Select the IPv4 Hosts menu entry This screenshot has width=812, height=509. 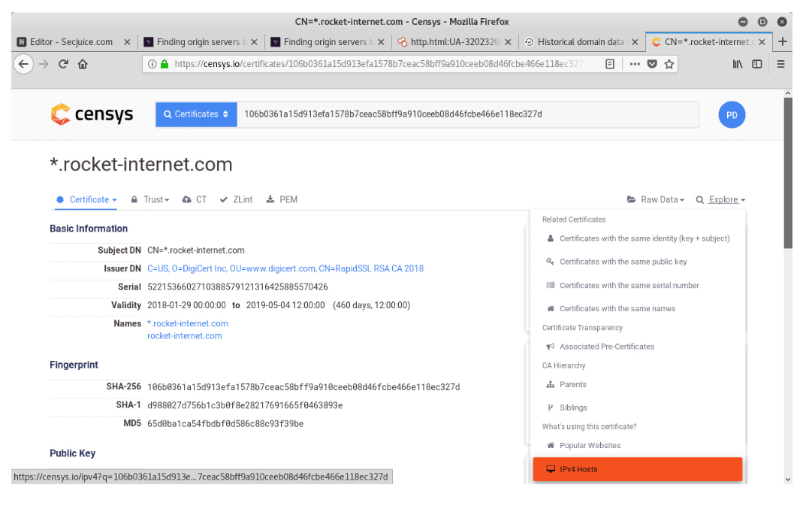(x=638, y=469)
